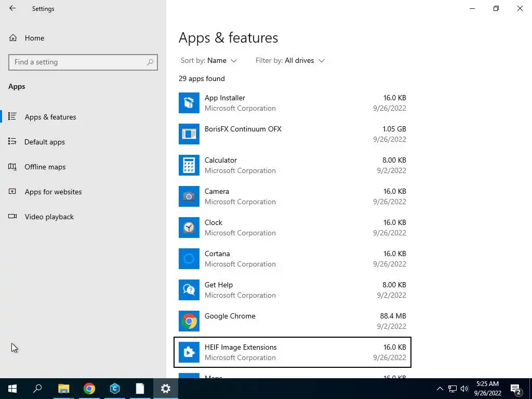Click the 1.05 GB size of BorisFX
Image resolution: width=532 pixels, height=399 pixels.
click(x=394, y=129)
